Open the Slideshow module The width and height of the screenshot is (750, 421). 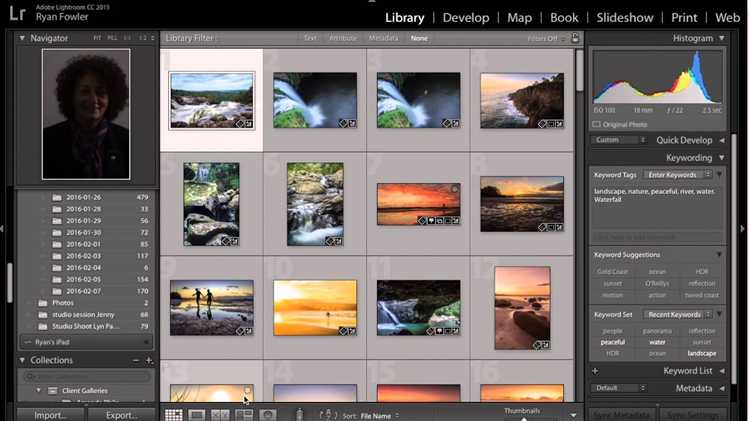click(x=625, y=18)
